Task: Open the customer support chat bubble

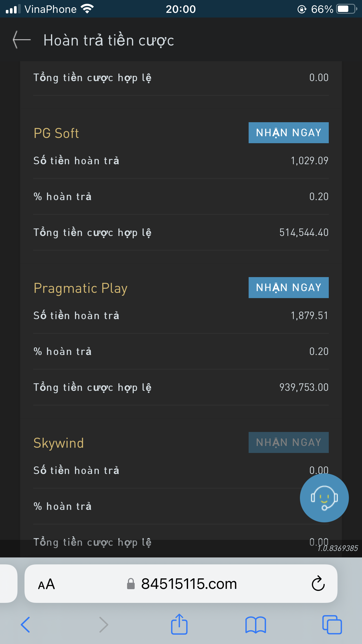Action: tap(324, 498)
